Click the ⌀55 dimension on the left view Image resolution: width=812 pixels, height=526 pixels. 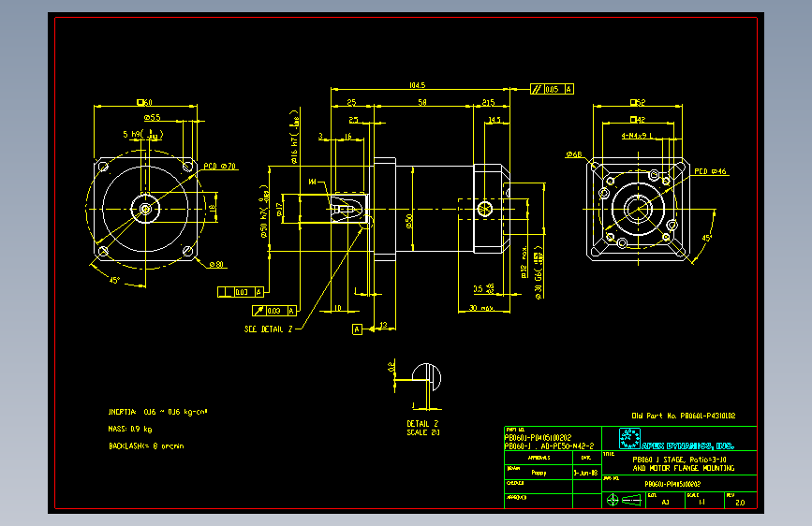pos(153,118)
